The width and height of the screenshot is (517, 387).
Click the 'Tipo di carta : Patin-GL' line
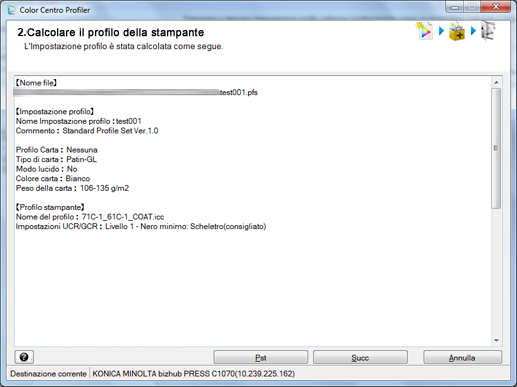[56, 159]
